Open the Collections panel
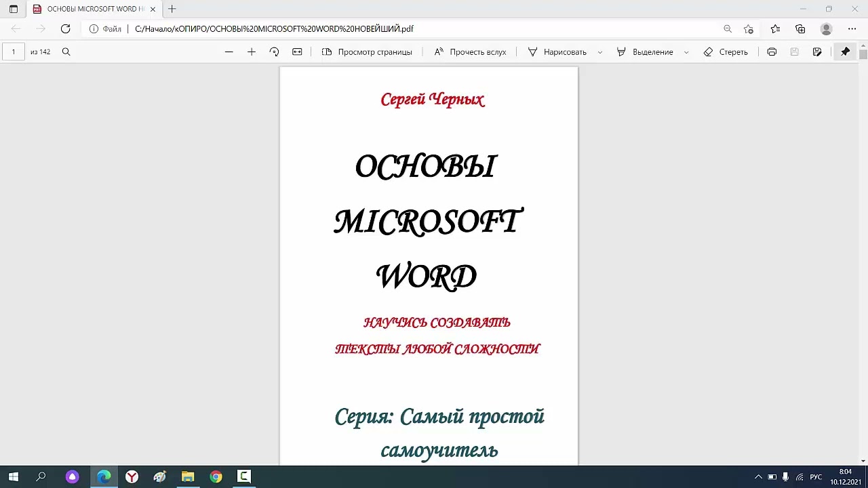Screen dimensions: 868x488 pos(800,29)
